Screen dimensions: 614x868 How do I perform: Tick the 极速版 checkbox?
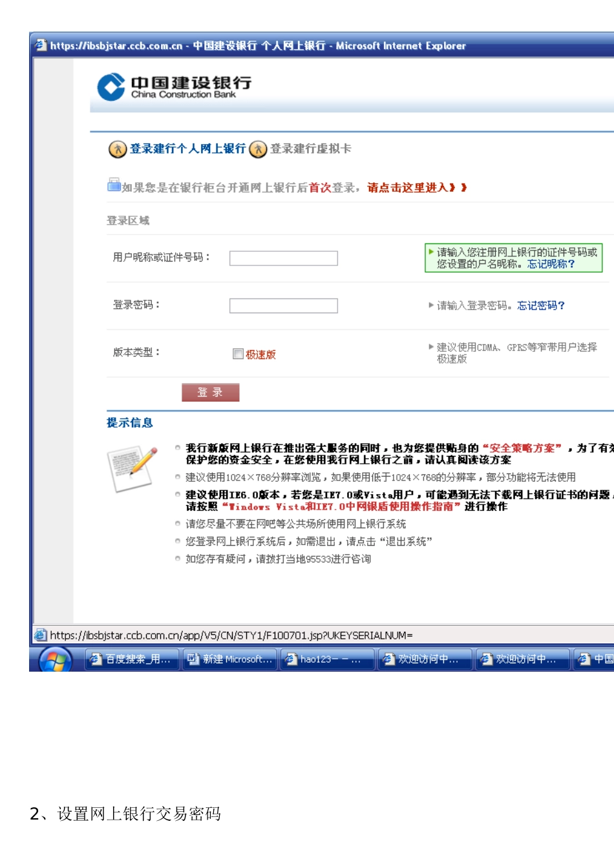(238, 354)
